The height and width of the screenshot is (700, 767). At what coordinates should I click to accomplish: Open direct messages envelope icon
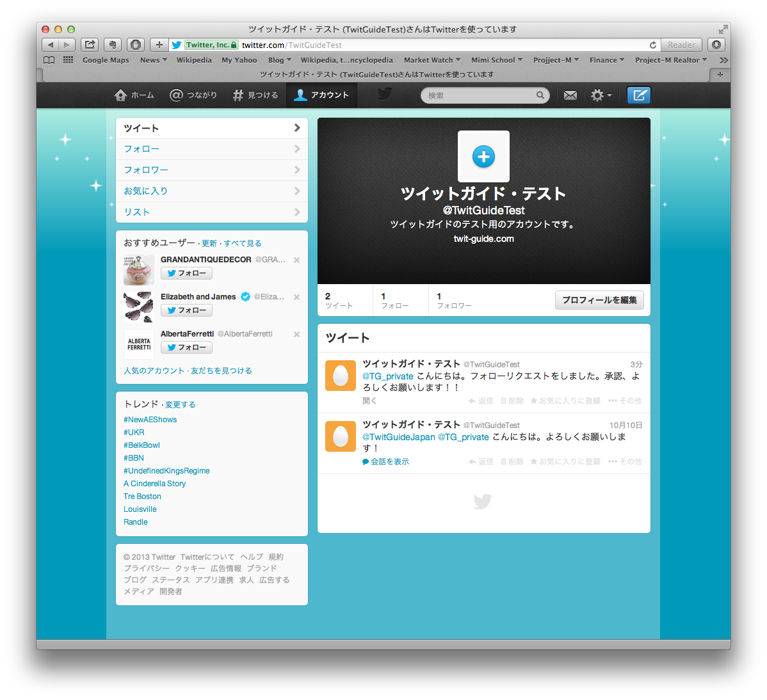(x=570, y=95)
